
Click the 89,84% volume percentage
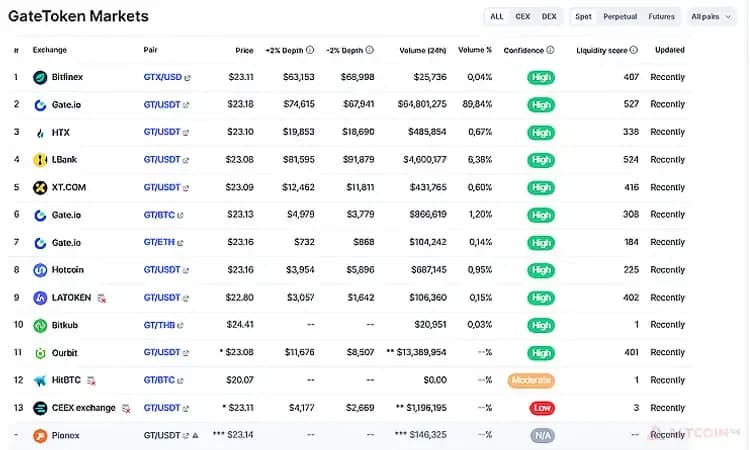tap(477, 104)
